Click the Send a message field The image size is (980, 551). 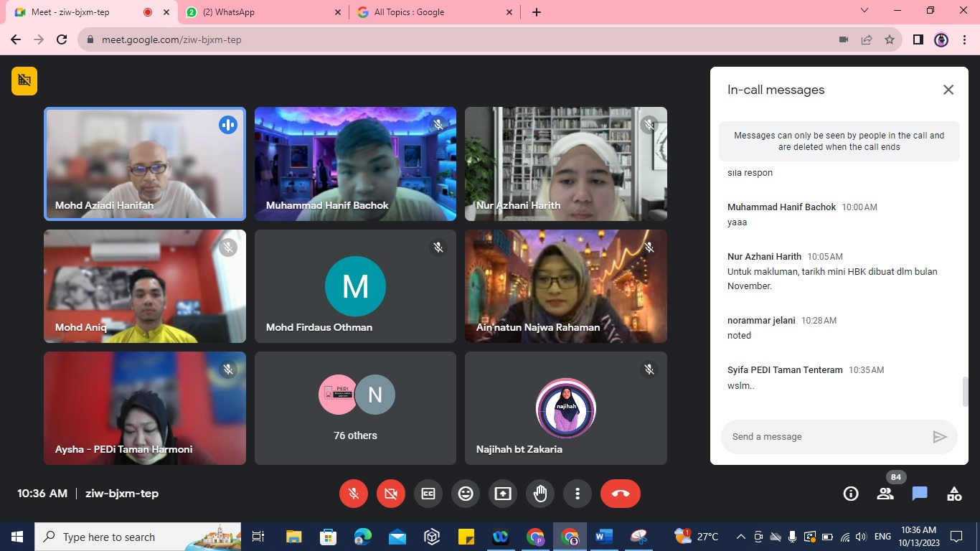(825, 437)
